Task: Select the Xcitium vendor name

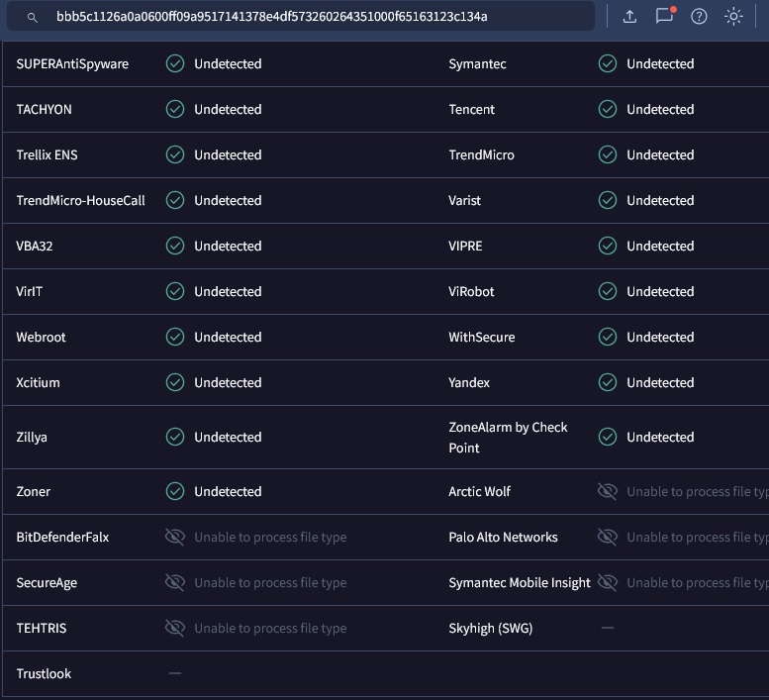Action: tap(38, 382)
